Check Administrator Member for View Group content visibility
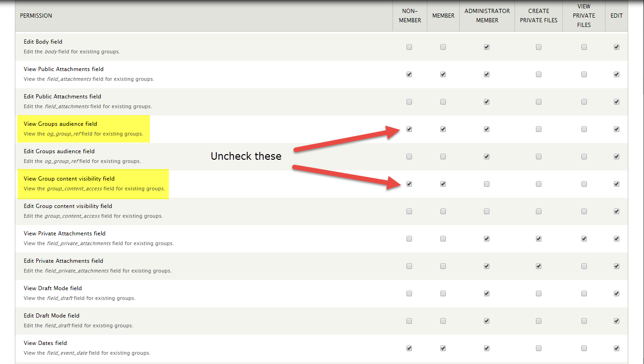 tap(486, 184)
